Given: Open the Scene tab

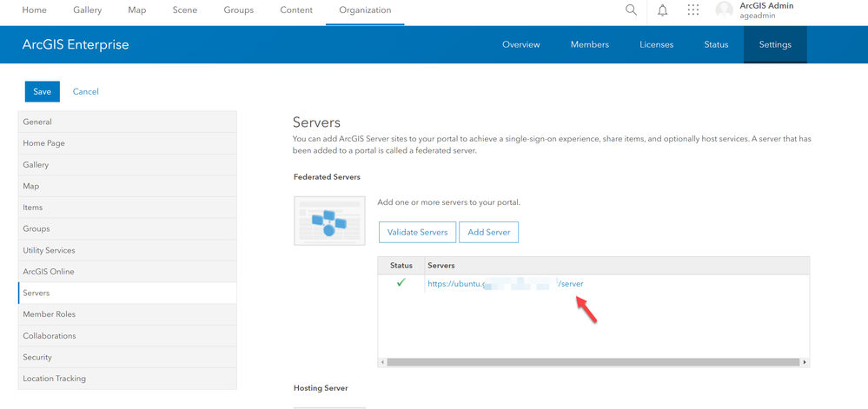Looking at the screenshot, I should (185, 10).
